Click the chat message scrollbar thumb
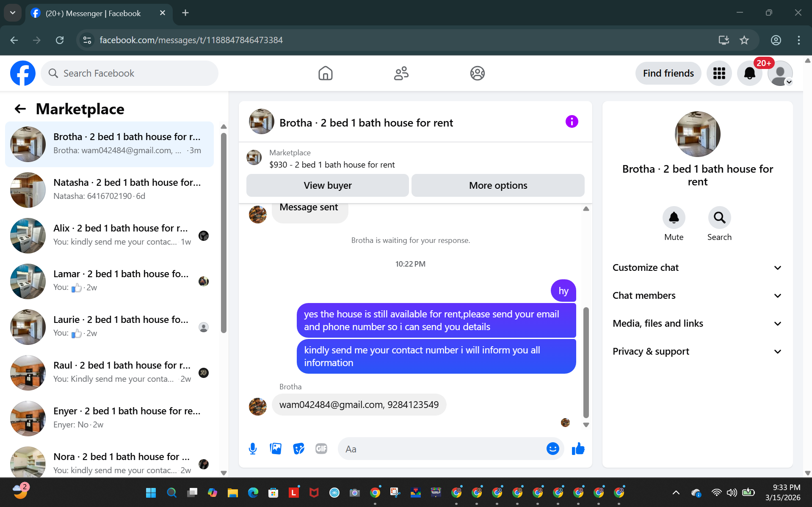Image resolution: width=812 pixels, height=507 pixels. [586, 362]
